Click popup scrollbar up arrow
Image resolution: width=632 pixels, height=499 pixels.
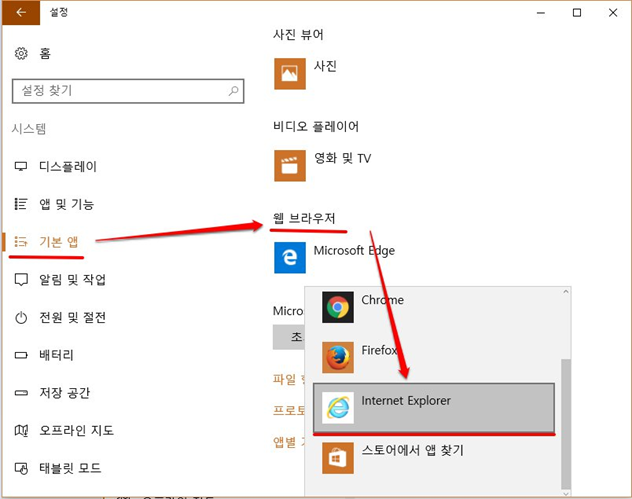click(x=566, y=291)
